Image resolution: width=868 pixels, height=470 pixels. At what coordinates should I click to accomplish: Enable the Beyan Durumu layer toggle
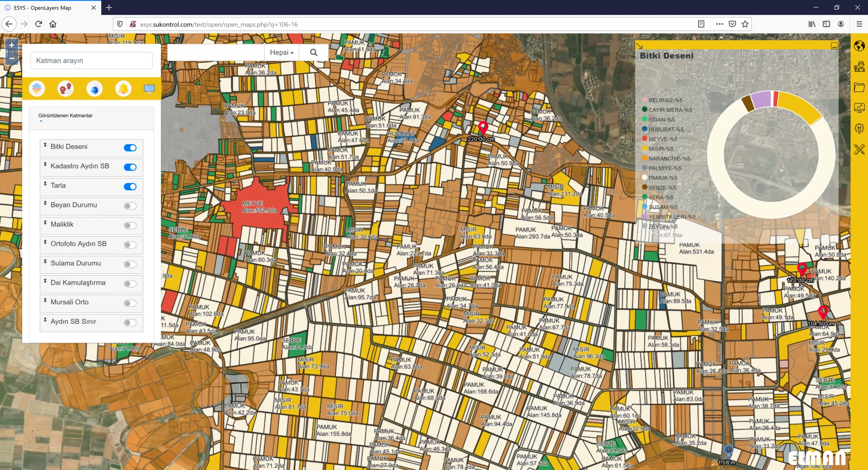point(130,206)
